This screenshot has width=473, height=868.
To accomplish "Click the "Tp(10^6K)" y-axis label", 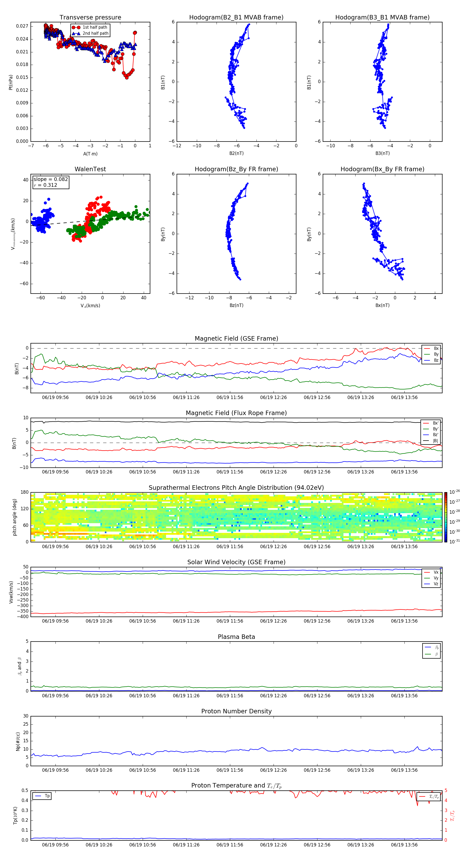I will [15, 815].
